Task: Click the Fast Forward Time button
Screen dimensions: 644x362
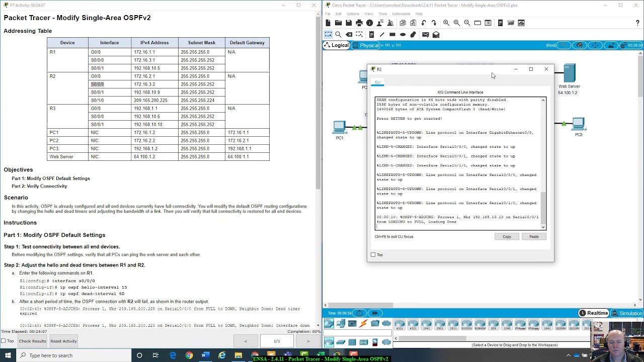Action: click(x=374, y=313)
